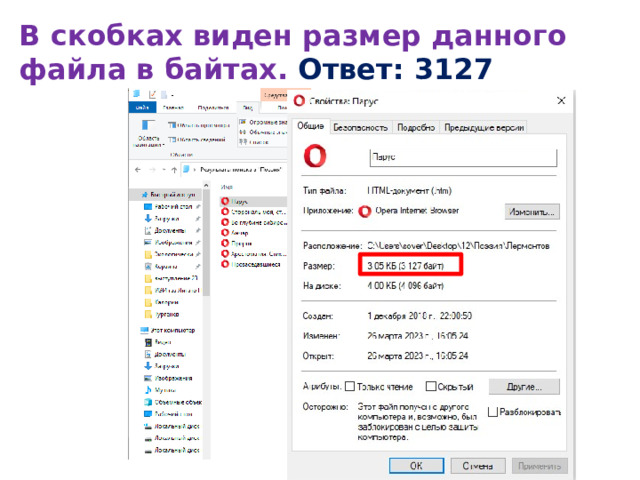
Task: Select Этот компьютер in navigation pane
Action: (167, 330)
